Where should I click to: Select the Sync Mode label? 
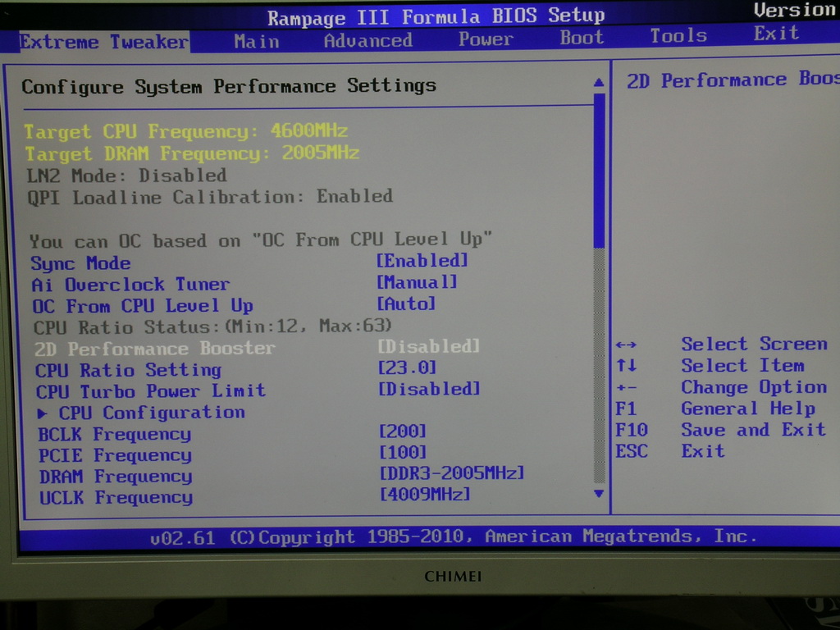click(80, 263)
